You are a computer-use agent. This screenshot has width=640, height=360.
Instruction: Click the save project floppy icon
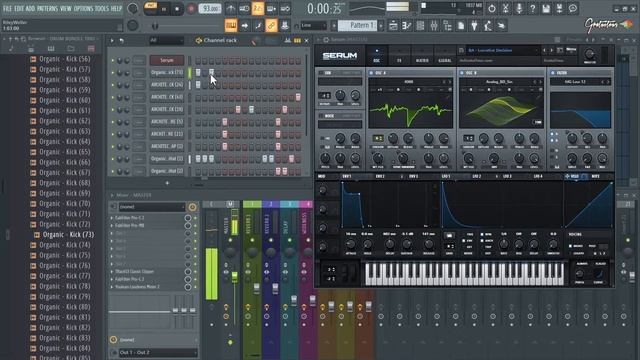546,9
